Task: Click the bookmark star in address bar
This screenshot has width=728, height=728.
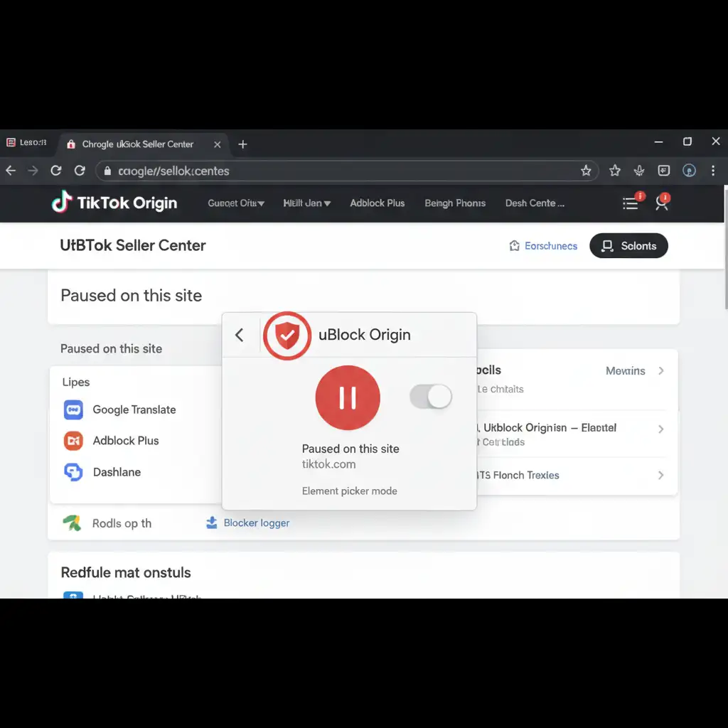Action: pos(586,171)
